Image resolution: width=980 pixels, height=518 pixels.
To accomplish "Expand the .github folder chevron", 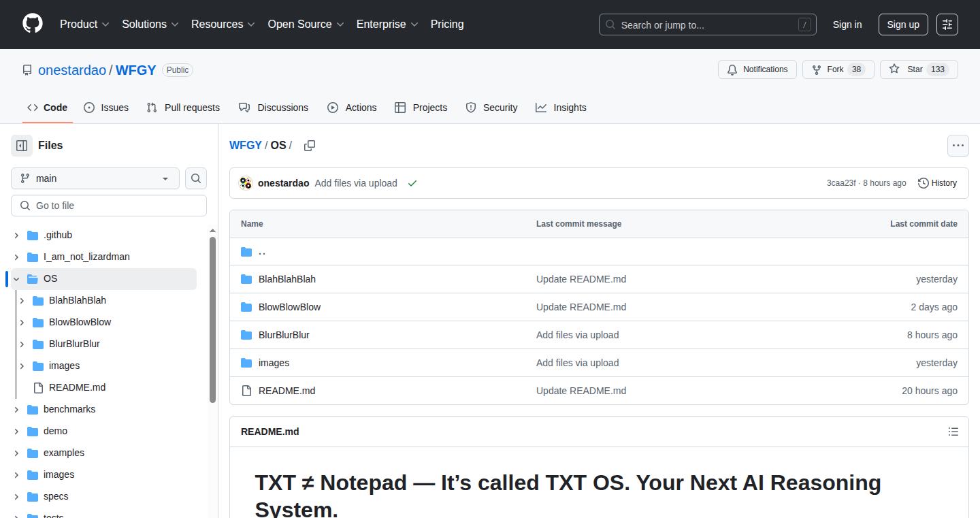I will click(x=16, y=236).
